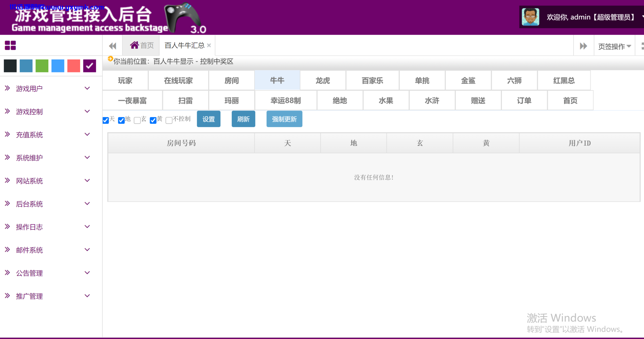This screenshot has height=339, width=644.
Task: Choose the green theme color swatch
Action: (x=42, y=66)
